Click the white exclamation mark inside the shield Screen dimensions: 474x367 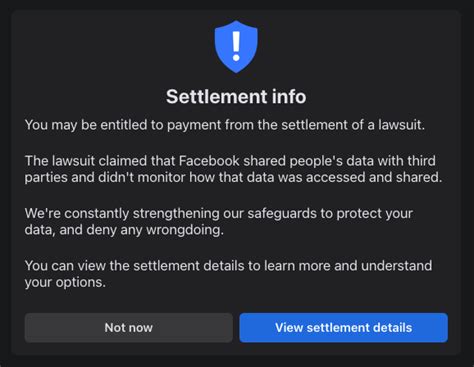point(236,46)
